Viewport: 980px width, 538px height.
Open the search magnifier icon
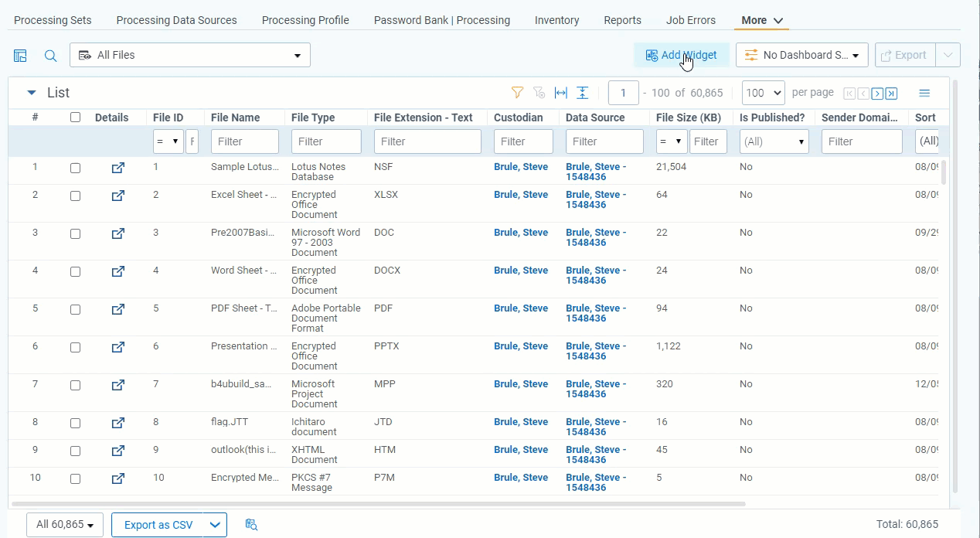pos(50,56)
